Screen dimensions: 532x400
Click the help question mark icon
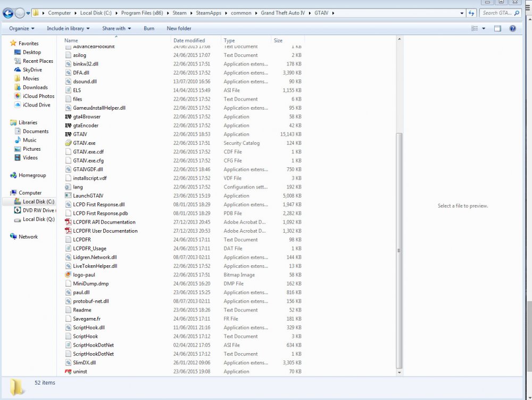pyautogui.click(x=512, y=29)
